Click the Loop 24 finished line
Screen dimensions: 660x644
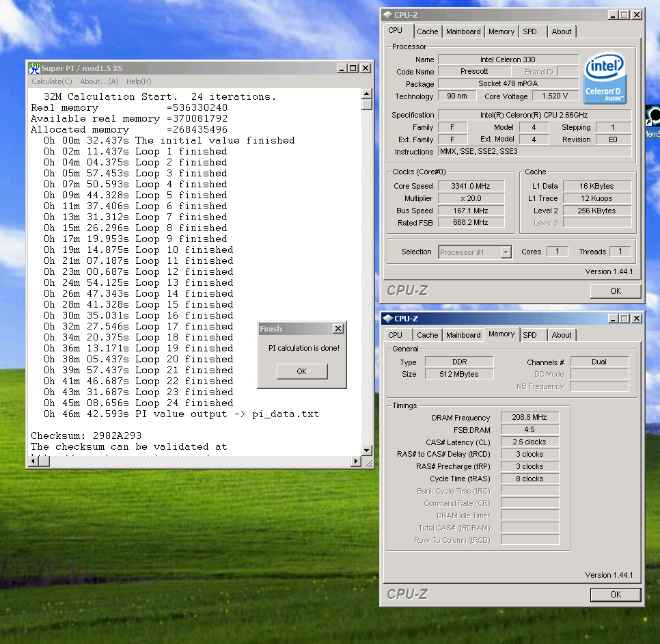pos(139,403)
